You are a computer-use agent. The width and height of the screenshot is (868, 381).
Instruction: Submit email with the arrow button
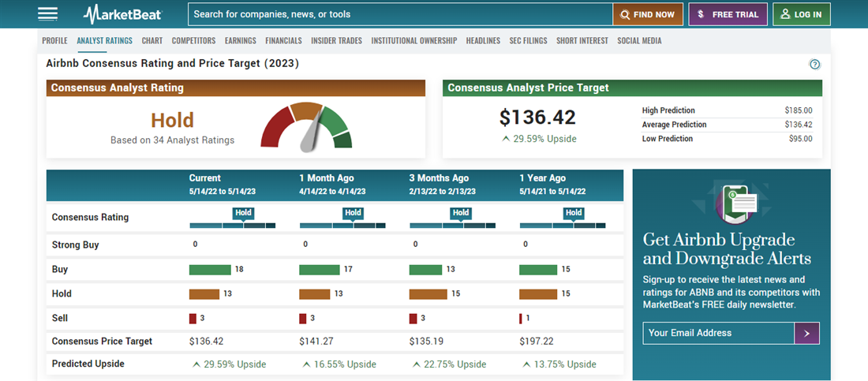pyautogui.click(x=806, y=333)
